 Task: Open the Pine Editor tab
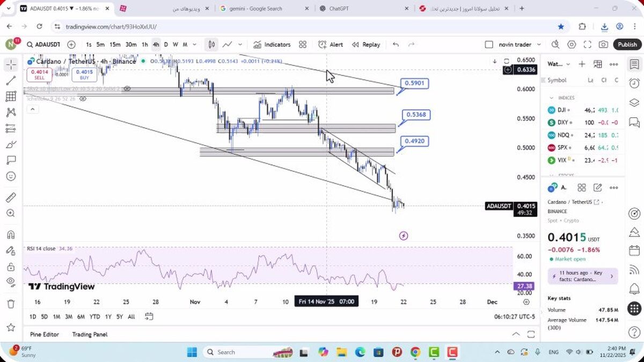[45, 334]
